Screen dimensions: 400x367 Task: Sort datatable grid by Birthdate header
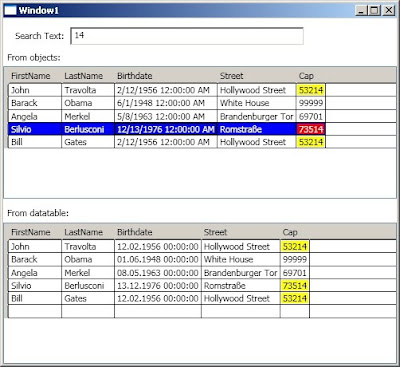tap(158, 232)
